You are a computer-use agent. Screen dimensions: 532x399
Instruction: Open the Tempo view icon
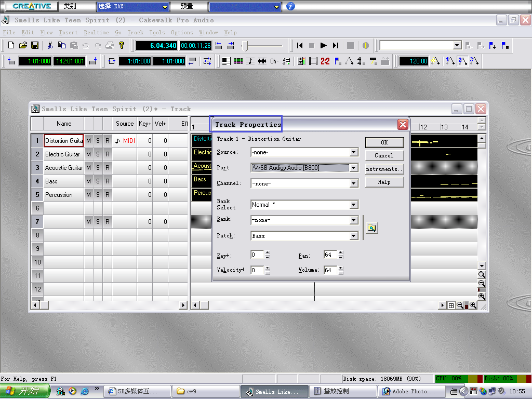point(349,61)
